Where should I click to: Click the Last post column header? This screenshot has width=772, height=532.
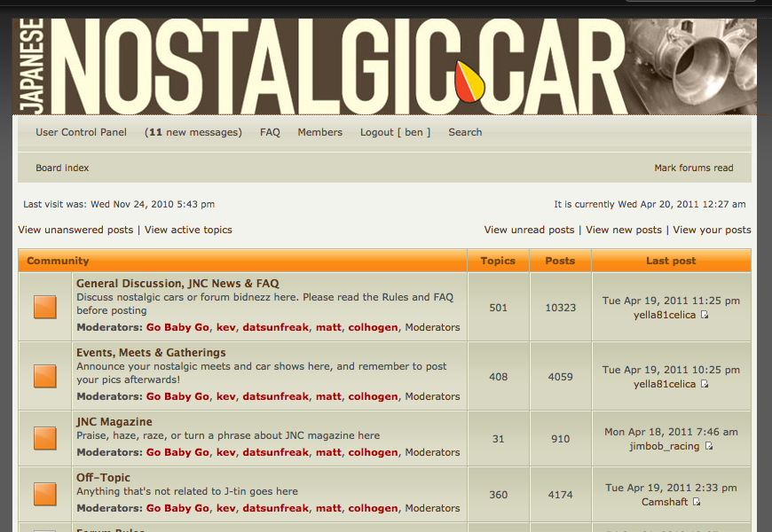[671, 261]
